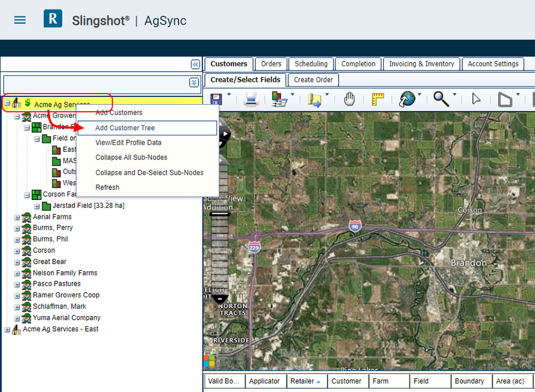Click the map zoom slider handle

tap(220, 214)
